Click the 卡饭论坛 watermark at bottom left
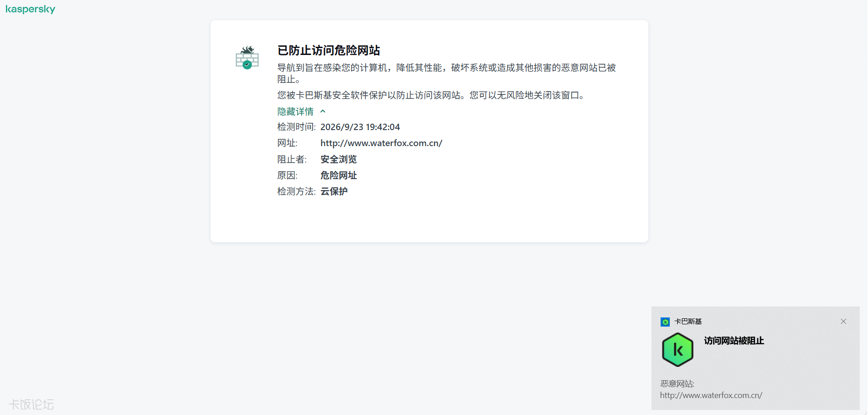 (x=31, y=404)
